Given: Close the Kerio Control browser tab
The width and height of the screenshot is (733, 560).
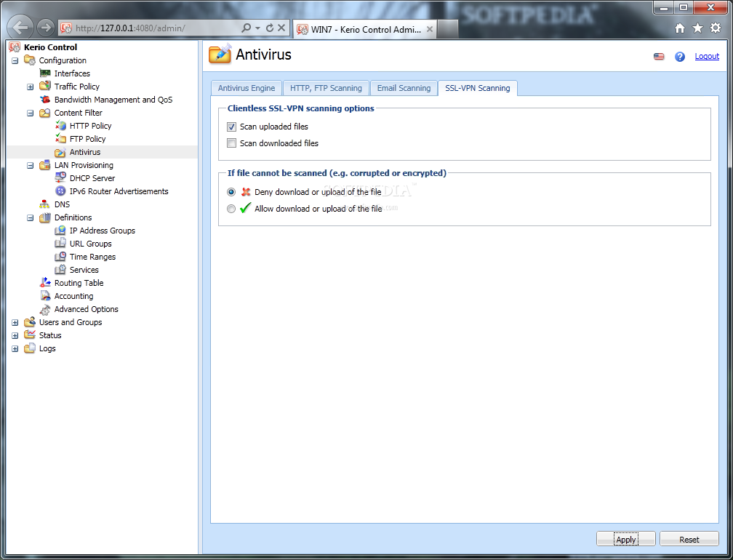Looking at the screenshot, I should pyautogui.click(x=429, y=29).
